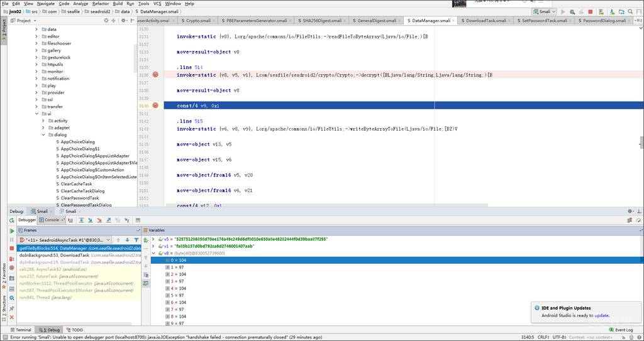
Task: Click update link in IDE notification
Action: pos(601,315)
